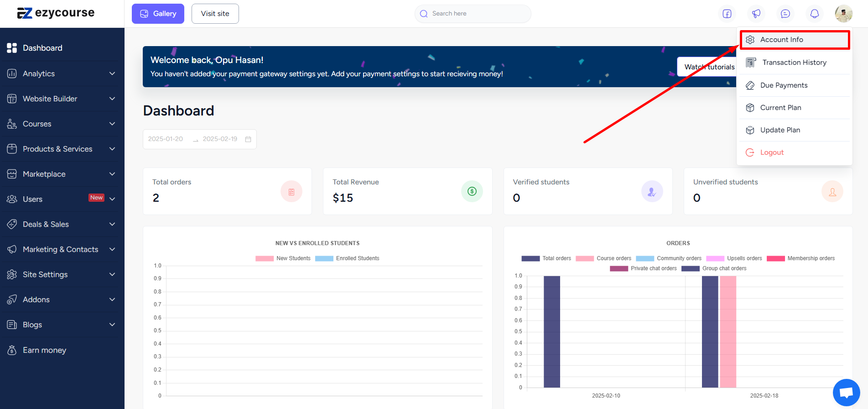The width and height of the screenshot is (868, 409).
Task: Expand the Marketplace chevron
Action: [112, 174]
